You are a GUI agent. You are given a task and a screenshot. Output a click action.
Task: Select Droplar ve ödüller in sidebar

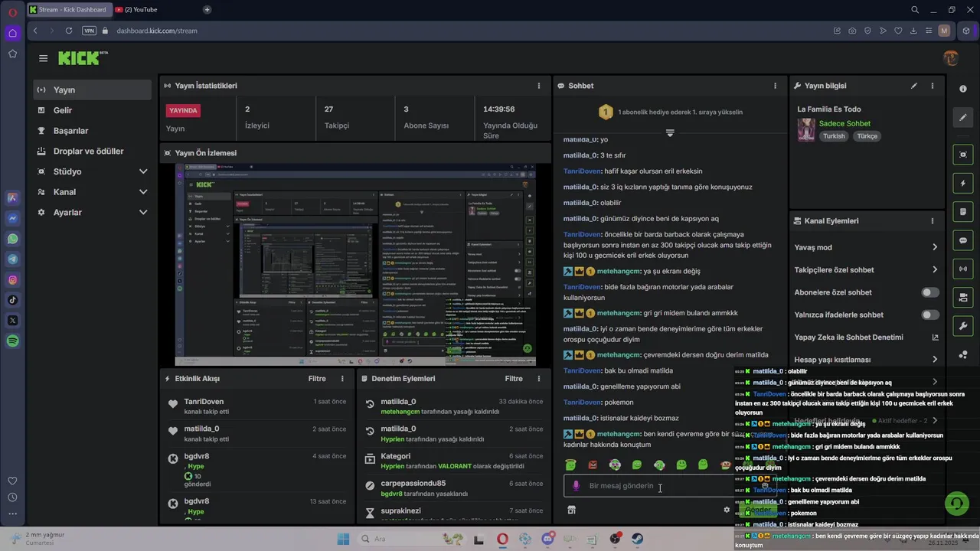pos(93,151)
